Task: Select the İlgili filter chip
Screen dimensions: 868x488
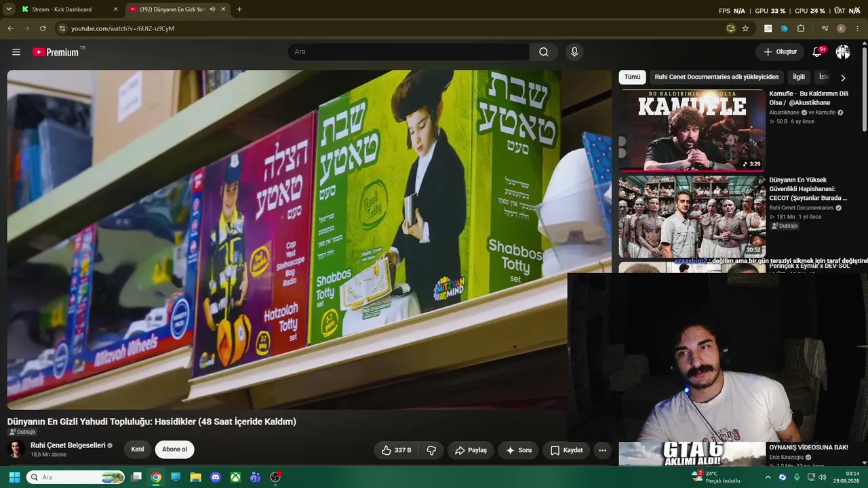Action: pyautogui.click(x=799, y=77)
